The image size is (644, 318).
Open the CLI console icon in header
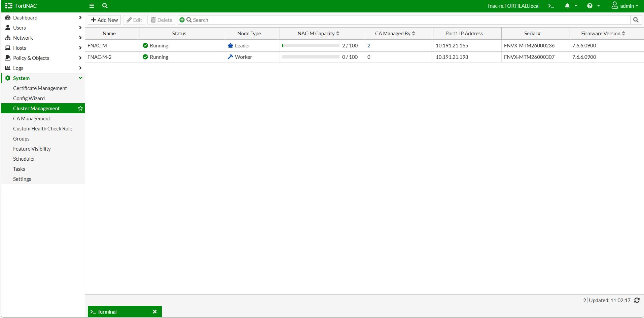[x=551, y=6]
